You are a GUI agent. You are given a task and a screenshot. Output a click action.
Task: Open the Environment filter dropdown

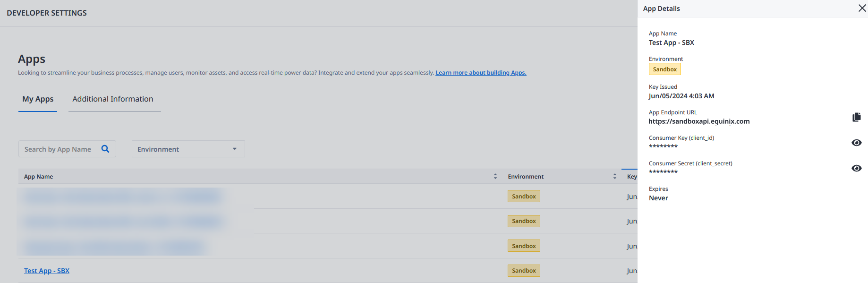pyautogui.click(x=188, y=149)
